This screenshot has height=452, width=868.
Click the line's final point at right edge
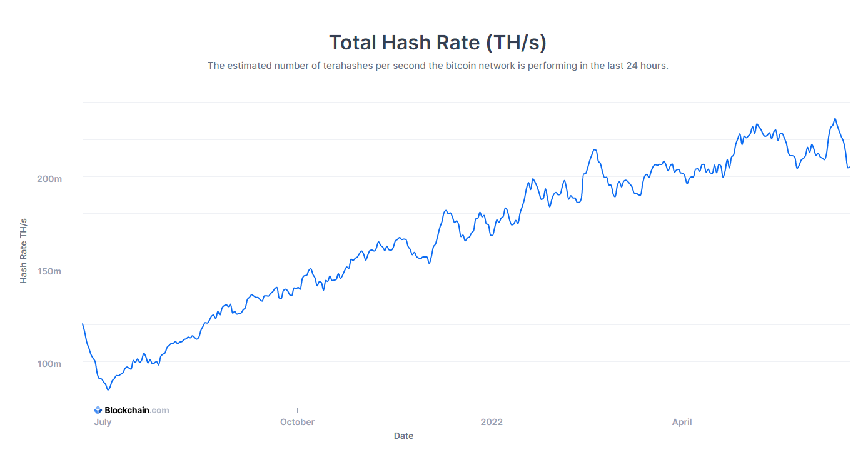click(x=849, y=166)
